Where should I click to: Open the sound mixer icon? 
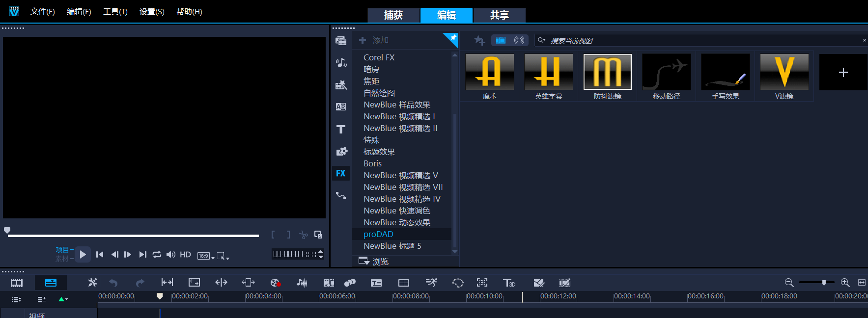point(302,283)
